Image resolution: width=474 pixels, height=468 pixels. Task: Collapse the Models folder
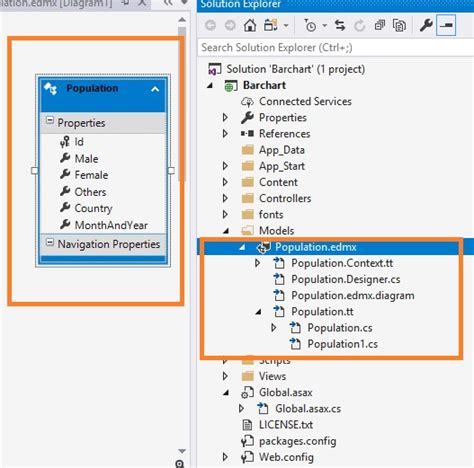pyautogui.click(x=226, y=231)
